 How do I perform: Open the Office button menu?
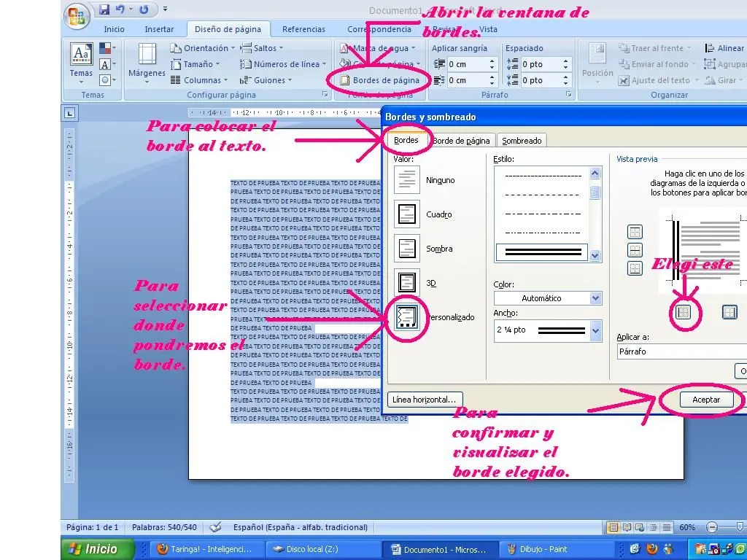(x=76, y=15)
